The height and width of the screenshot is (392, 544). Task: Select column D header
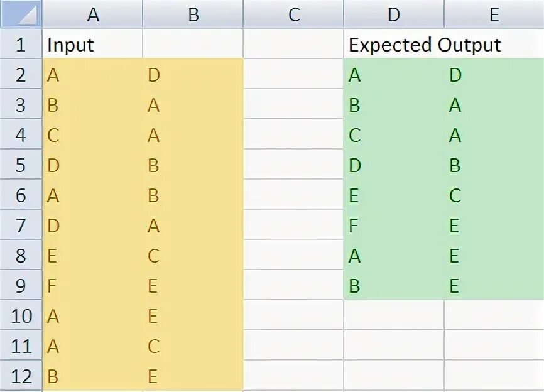[394, 14]
